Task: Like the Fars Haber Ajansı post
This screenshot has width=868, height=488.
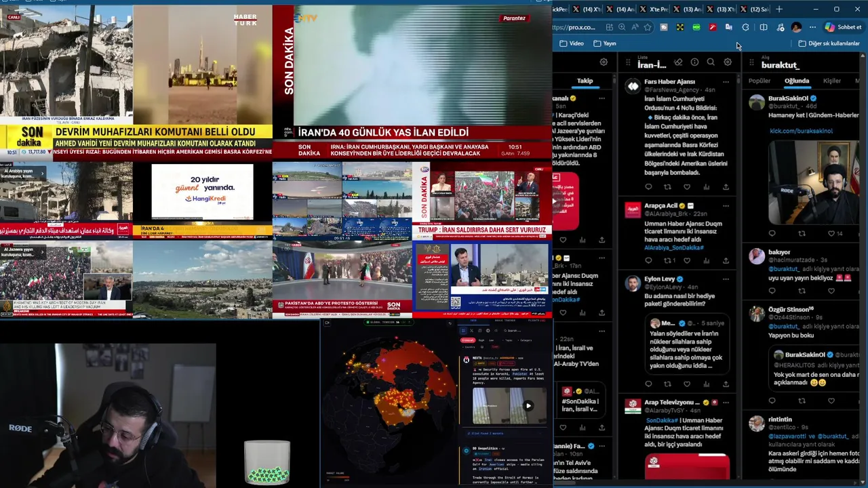Action: [687, 187]
